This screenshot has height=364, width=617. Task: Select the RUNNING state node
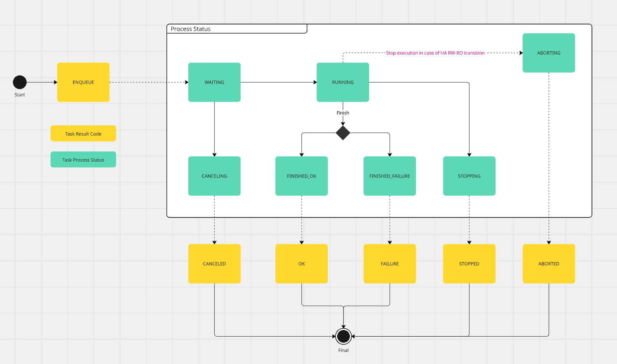(x=343, y=82)
